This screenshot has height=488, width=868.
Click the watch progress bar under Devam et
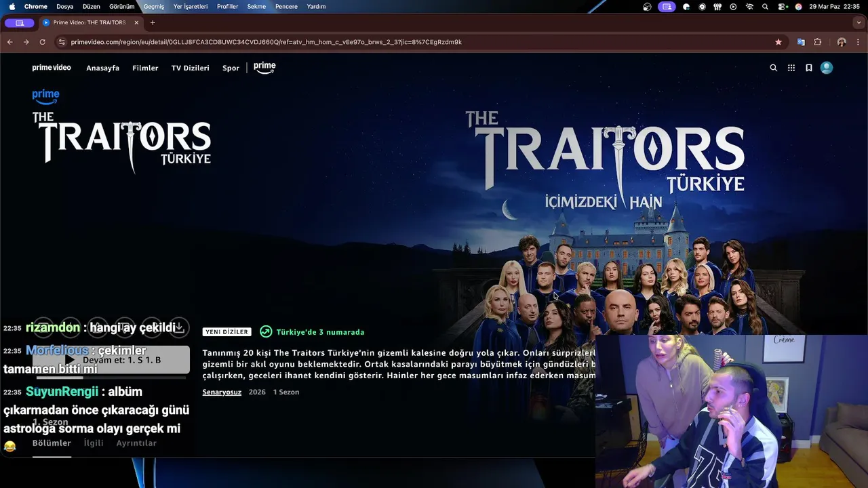(x=111, y=378)
